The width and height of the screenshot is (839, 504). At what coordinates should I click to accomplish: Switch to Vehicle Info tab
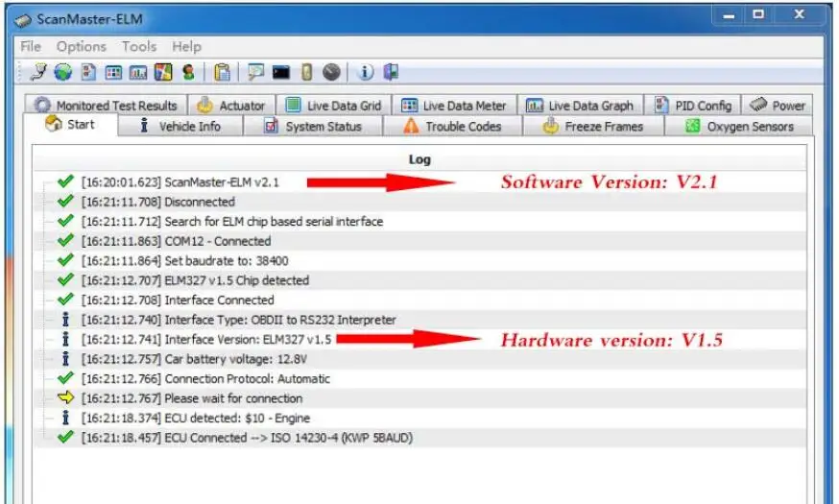[180, 127]
